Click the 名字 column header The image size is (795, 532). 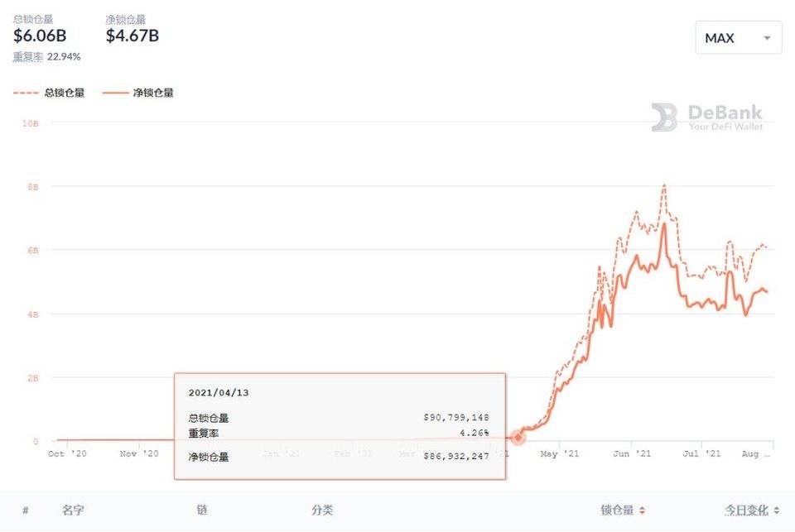click(73, 510)
